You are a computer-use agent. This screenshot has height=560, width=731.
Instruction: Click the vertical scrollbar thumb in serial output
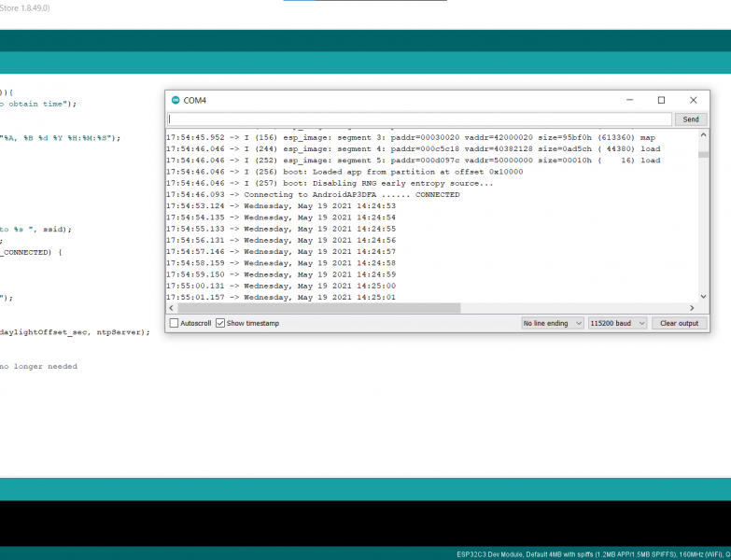coord(703,154)
